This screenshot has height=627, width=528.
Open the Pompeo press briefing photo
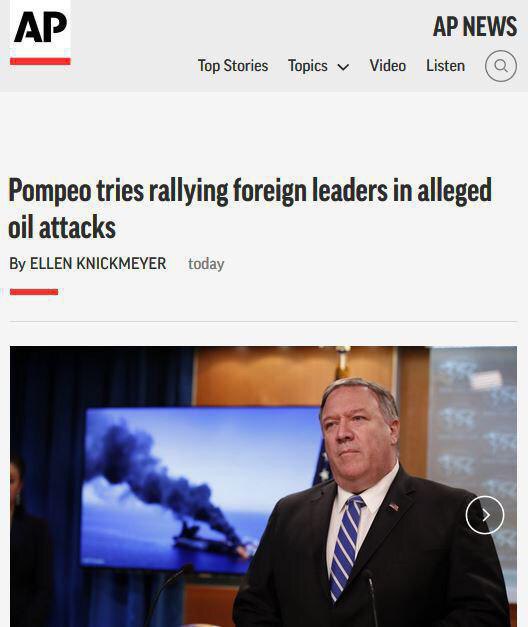click(263, 487)
